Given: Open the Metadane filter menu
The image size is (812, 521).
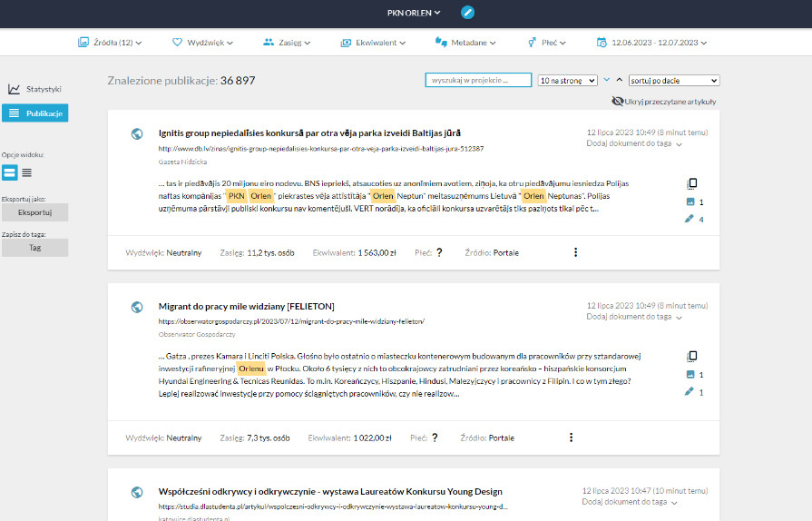Looking at the screenshot, I should coord(465,43).
